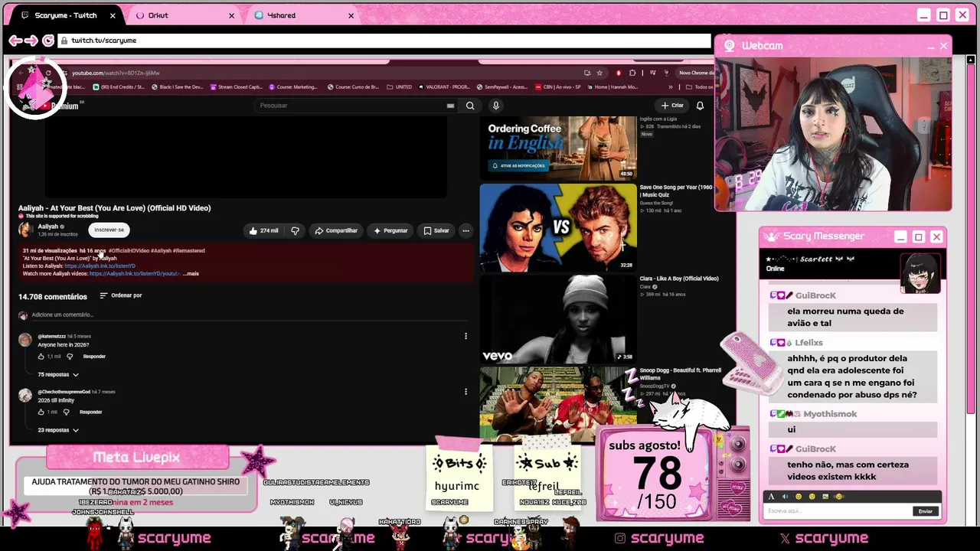Open the CBN | Ao vivo - SP bookmark
980x551 pixels.
(558, 87)
